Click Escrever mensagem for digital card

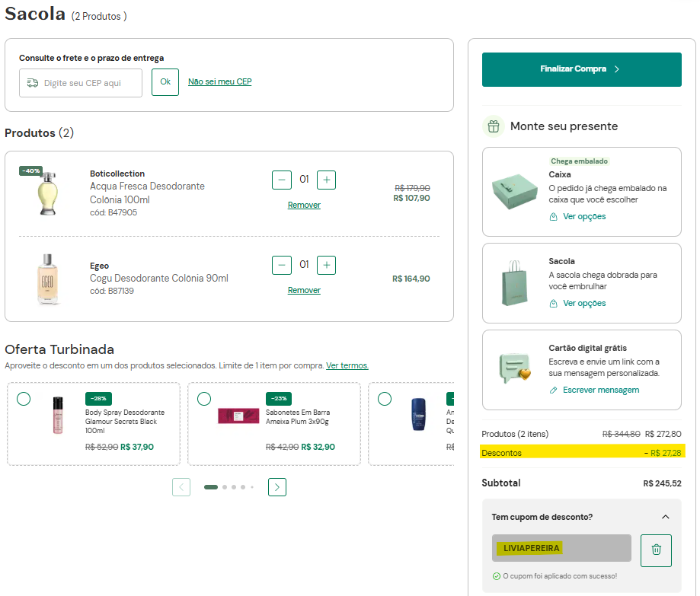pyautogui.click(x=601, y=390)
